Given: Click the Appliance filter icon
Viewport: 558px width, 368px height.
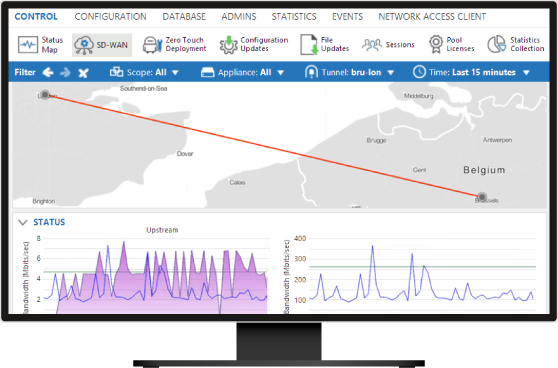Looking at the screenshot, I should (207, 73).
